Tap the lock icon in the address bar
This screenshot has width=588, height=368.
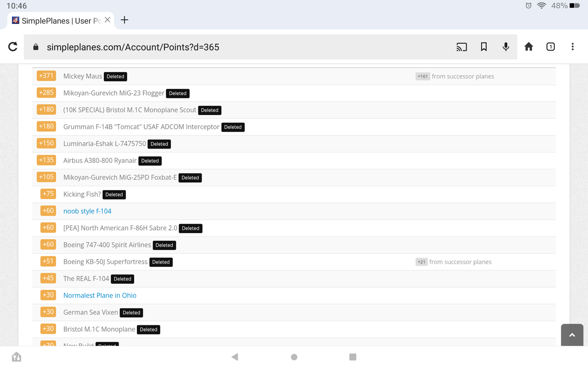pos(36,47)
